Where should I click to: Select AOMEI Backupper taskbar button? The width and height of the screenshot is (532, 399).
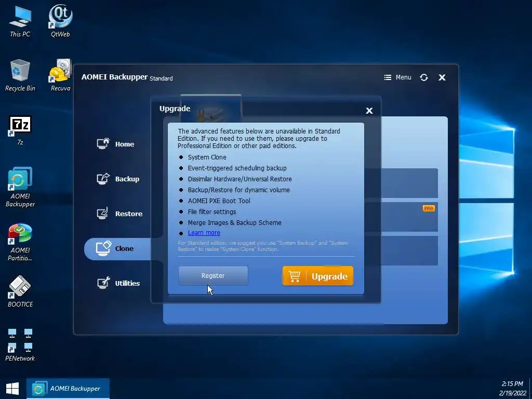coord(68,389)
